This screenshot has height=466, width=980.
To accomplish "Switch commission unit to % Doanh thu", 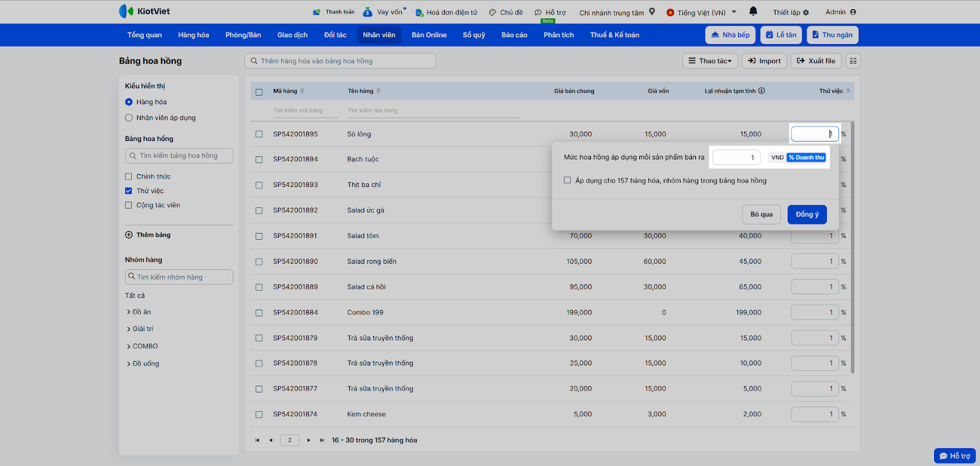I will click(806, 158).
